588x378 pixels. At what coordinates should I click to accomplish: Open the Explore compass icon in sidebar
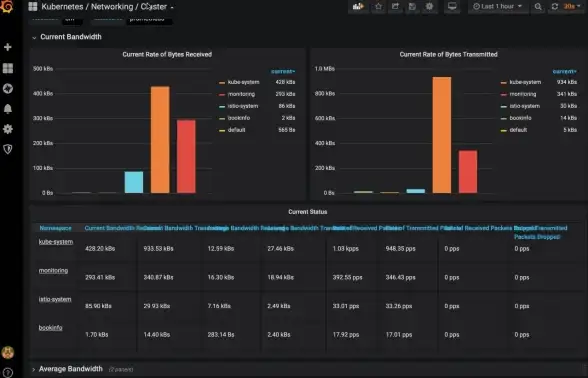coord(8,88)
